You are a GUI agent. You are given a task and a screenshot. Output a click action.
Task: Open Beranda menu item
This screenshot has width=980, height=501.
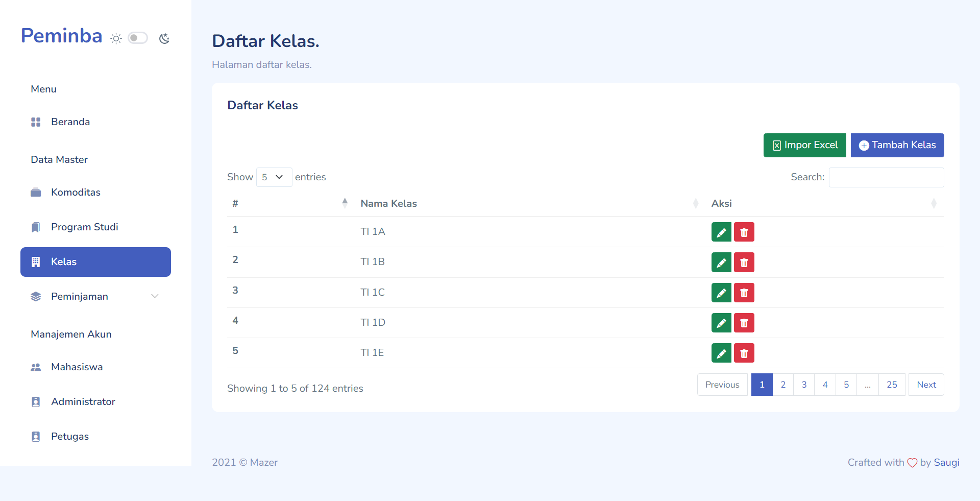tap(96, 122)
